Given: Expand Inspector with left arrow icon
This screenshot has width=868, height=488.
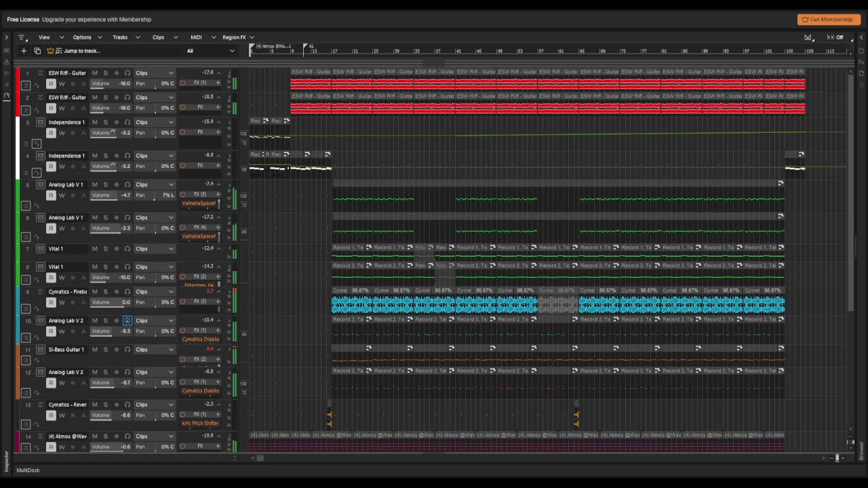Looking at the screenshot, I should click(x=6, y=37).
